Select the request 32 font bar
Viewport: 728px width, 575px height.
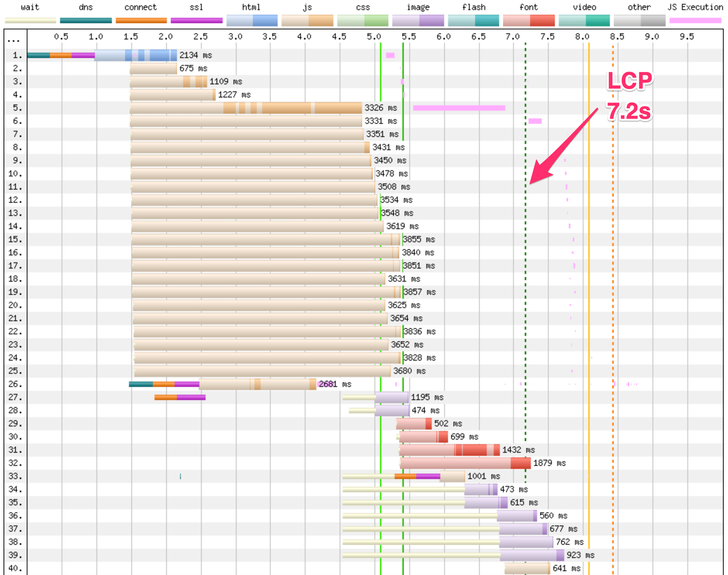click(465, 463)
